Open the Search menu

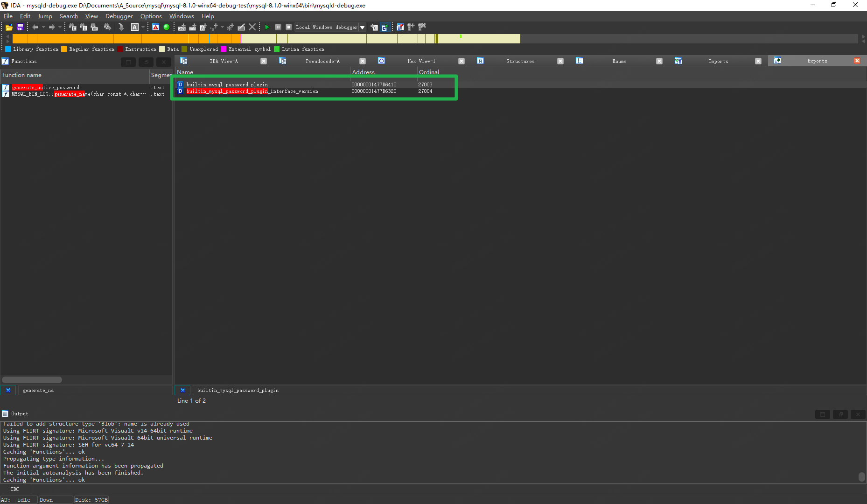tap(69, 16)
